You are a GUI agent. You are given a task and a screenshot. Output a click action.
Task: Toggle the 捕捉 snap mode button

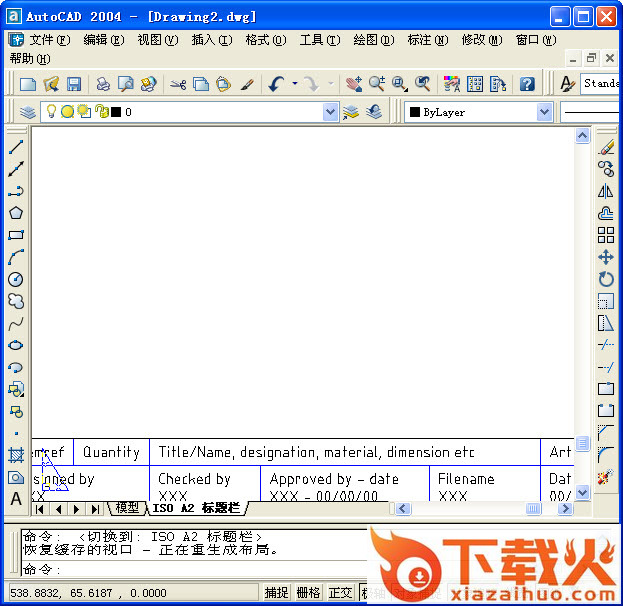[276, 592]
